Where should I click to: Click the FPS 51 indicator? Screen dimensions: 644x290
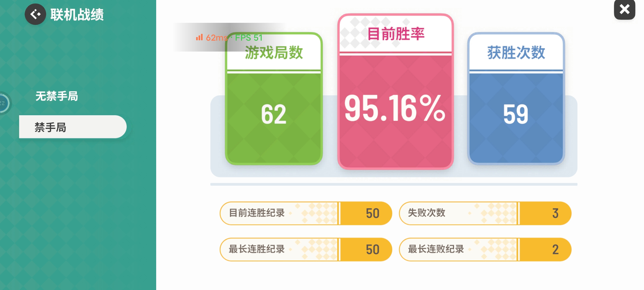(249, 38)
